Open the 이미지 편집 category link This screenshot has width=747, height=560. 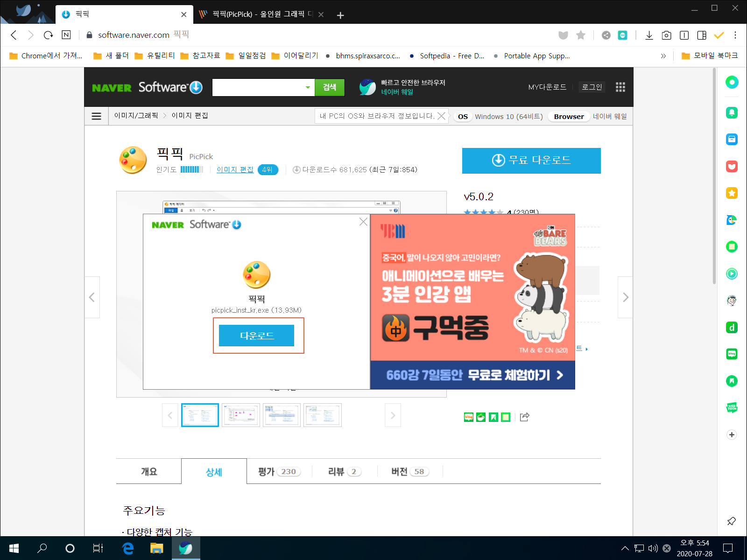point(235,170)
